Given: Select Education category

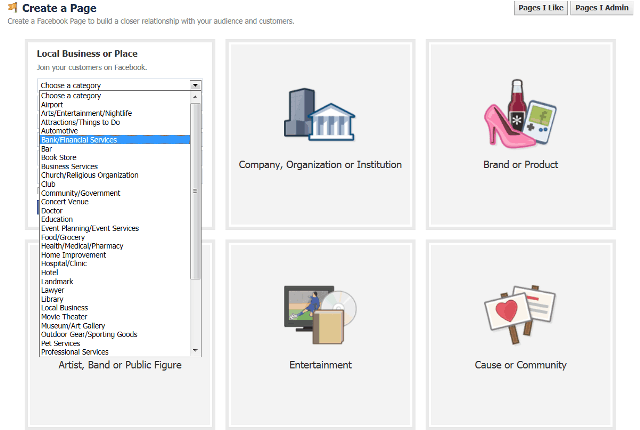Looking at the screenshot, I should click(x=115, y=219).
